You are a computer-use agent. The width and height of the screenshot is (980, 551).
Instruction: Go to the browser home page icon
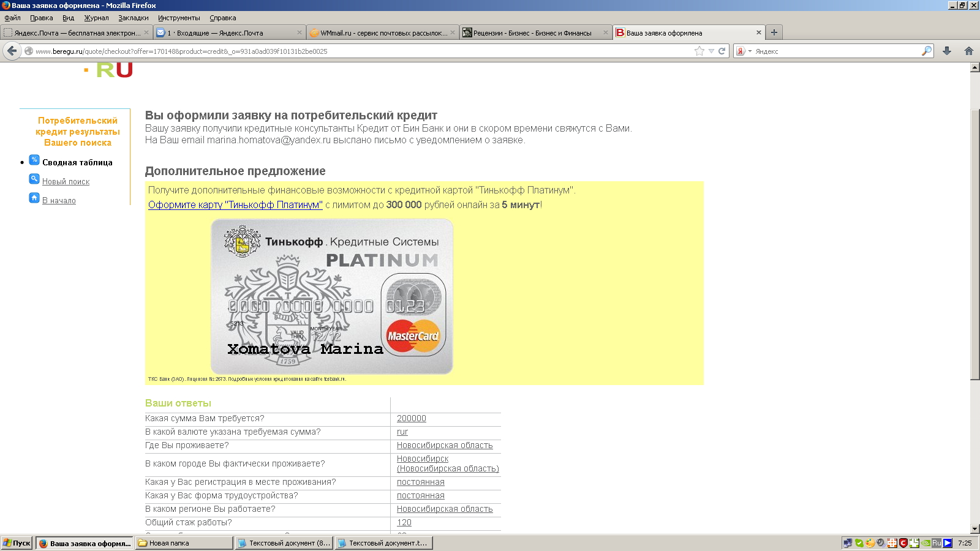(x=968, y=51)
